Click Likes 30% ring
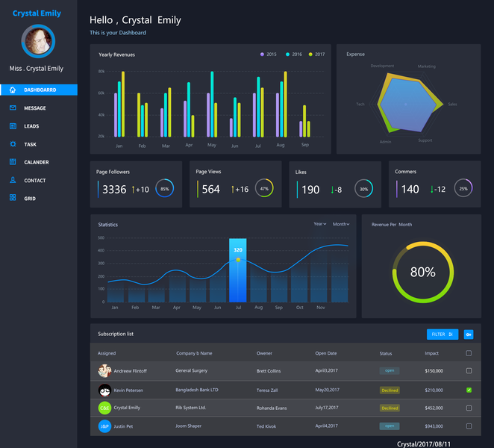The width and height of the screenshot is (494, 448). [363, 189]
